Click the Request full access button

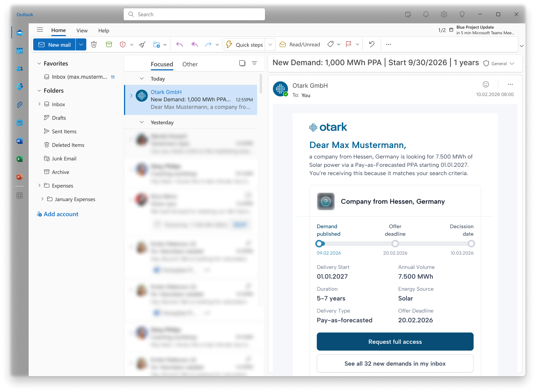coord(395,342)
